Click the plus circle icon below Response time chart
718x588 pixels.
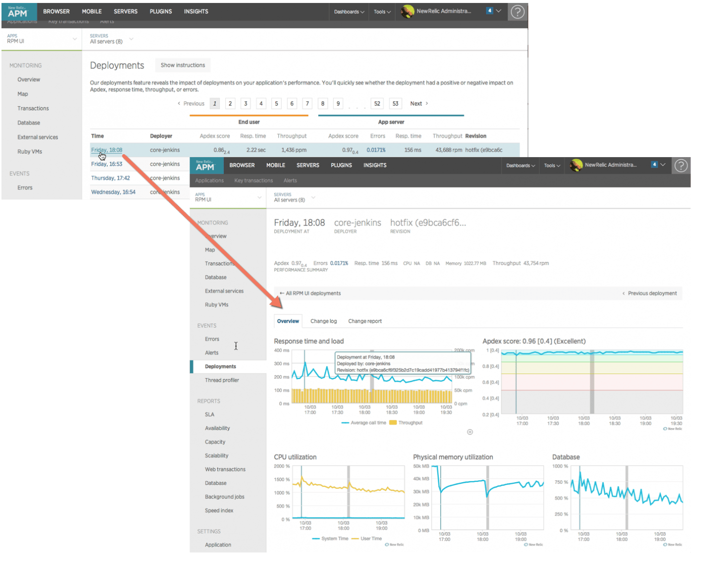click(470, 432)
